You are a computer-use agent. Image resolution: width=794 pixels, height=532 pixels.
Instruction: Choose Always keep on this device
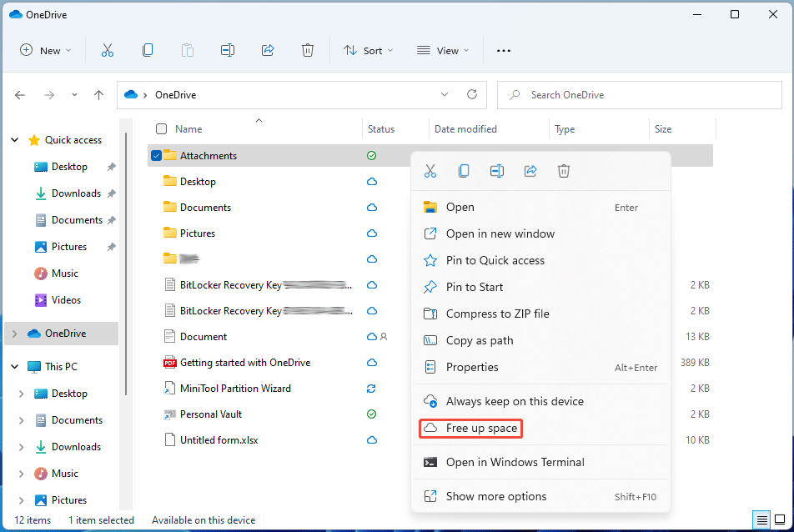point(514,401)
